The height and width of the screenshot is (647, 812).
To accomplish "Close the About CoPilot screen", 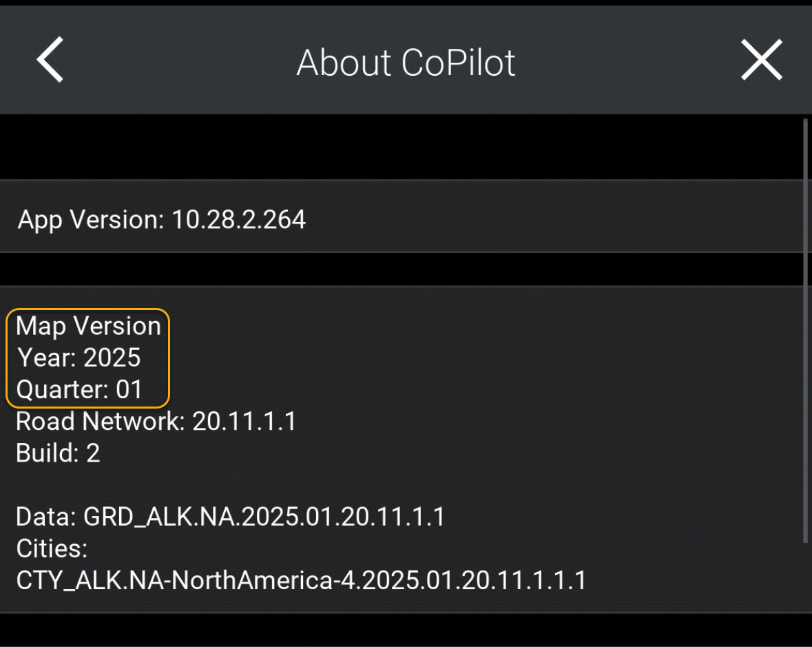I will click(x=761, y=60).
